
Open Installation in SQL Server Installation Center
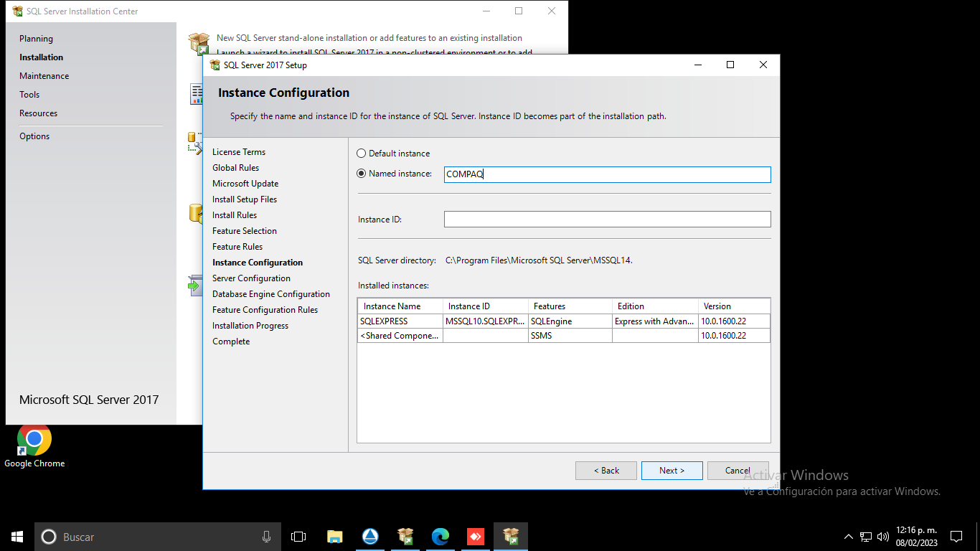42,57
